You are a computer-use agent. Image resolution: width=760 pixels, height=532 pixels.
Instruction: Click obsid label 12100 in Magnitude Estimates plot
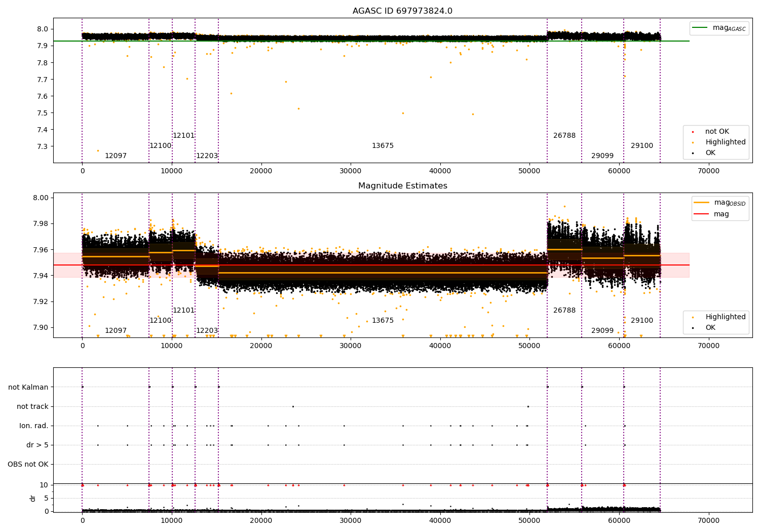(x=160, y=321)
